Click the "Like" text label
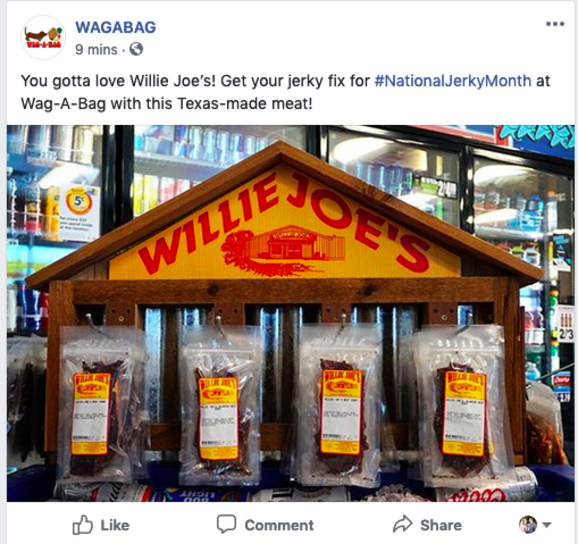Viewport: 578px width, 544px height. point(115,525)
